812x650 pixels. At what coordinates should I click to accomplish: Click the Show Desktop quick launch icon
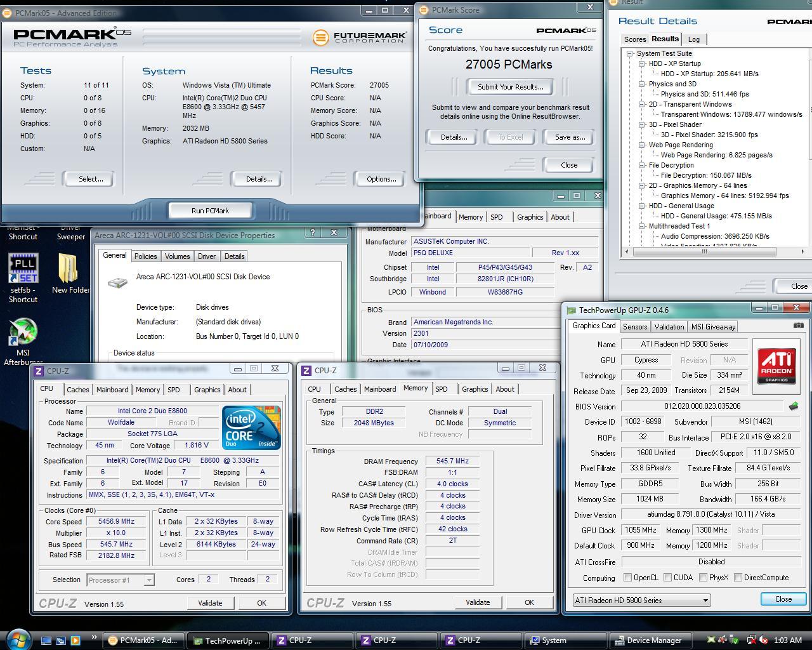pos(46,640)
